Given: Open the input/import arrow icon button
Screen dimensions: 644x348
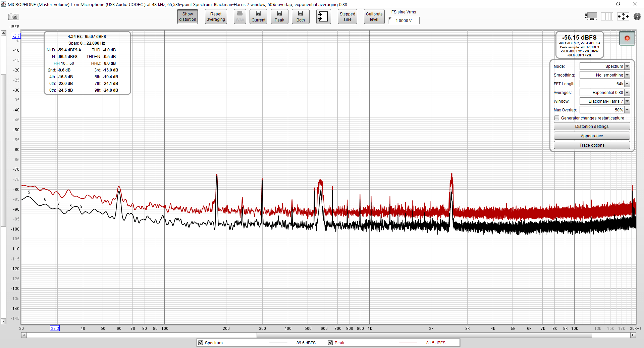Looking at the screenshot, I should 323,17.
